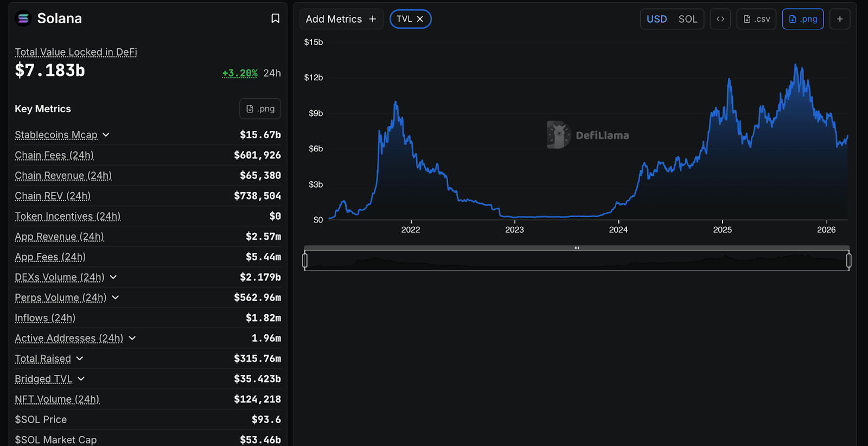Expand Active Addresses (24h) breakdown
Screen dimensions: 868x446
pyautogui.click(x=132, y=338)
